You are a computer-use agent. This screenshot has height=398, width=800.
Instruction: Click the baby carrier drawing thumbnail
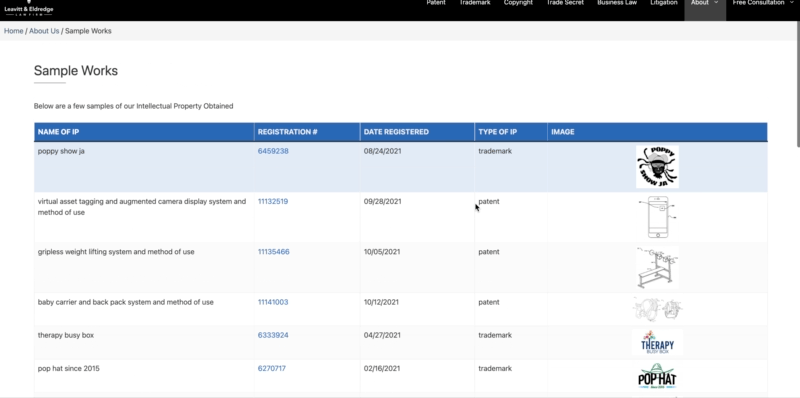657,309
